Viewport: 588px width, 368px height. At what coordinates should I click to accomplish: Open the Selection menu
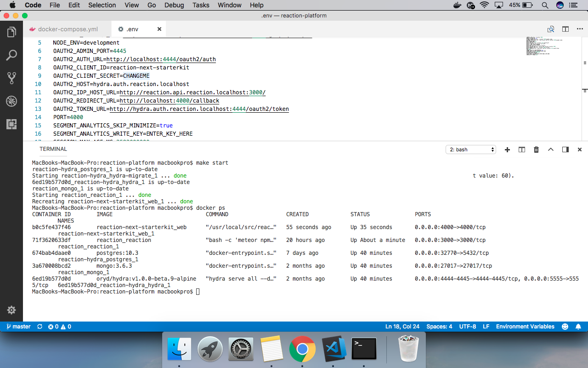tap(102, 5)
